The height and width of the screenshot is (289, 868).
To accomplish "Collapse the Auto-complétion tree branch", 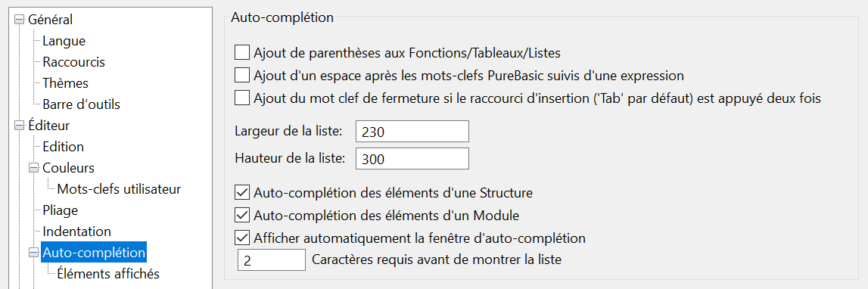I will point(34,253).
